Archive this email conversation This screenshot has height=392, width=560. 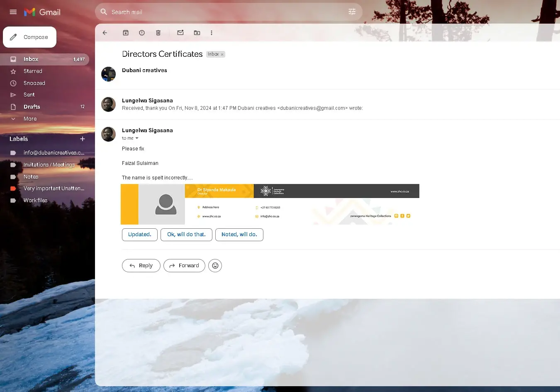pos(126,33)
